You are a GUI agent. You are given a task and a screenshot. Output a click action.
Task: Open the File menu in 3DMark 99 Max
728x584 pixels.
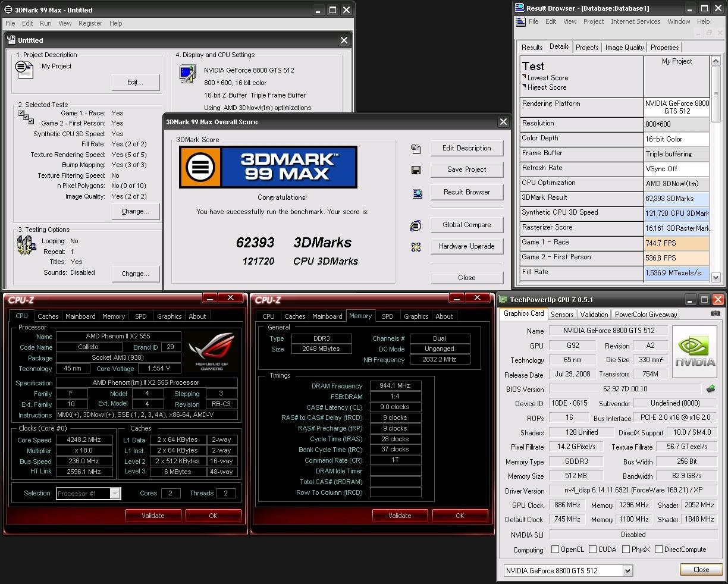[10, 23]
